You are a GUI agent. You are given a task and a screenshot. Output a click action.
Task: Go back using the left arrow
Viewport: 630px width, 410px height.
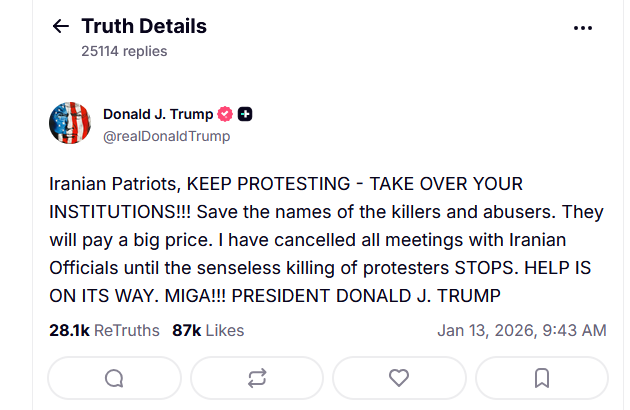61,27
